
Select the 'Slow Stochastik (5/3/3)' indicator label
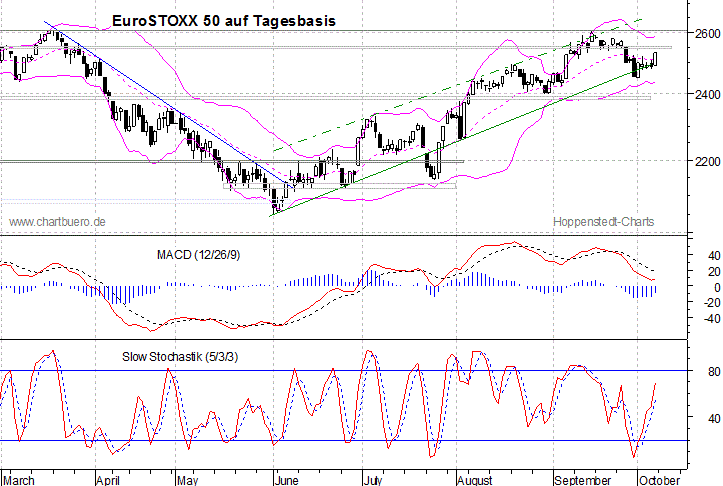[x=180, y=356]
